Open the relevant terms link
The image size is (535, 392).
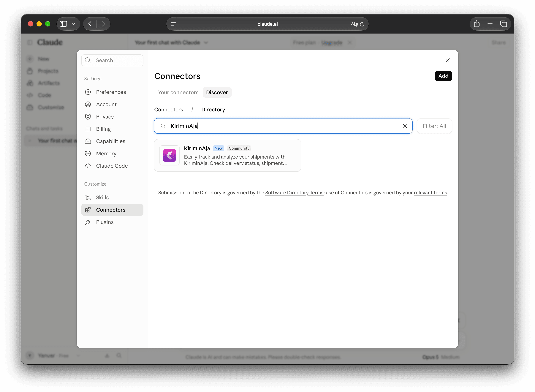pos(430,193)
